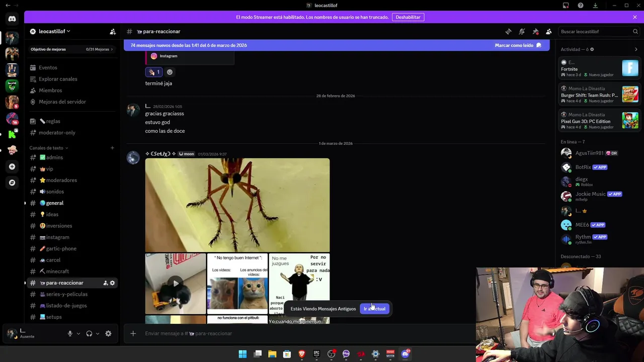Select the listado-de-juegos channel
644x362 pixels.
[72, 306]
